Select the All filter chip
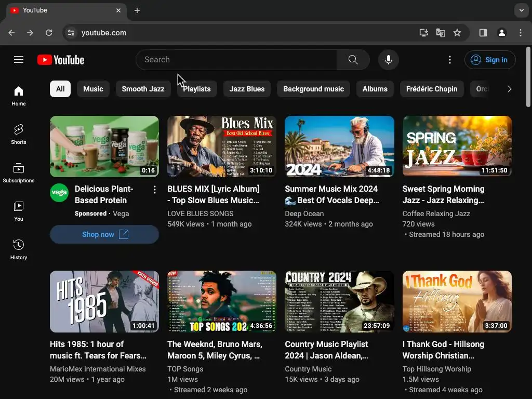 point(60,89)
